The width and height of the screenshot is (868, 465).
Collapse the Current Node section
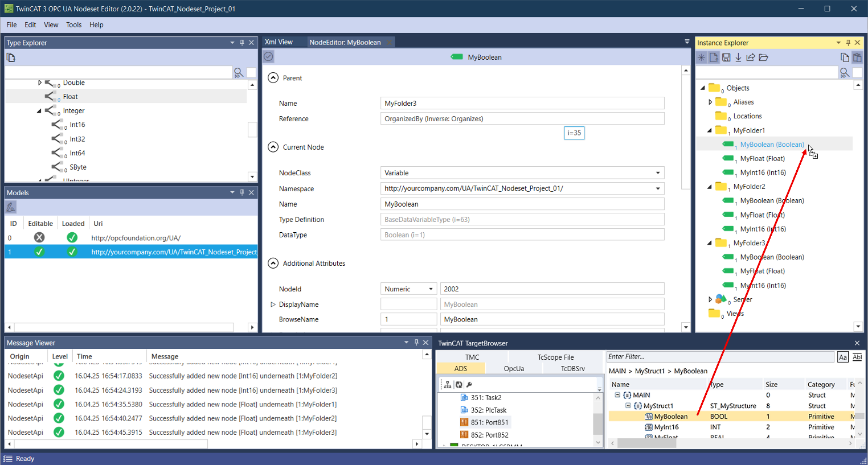pyautogui.click(x=273, y=147)
